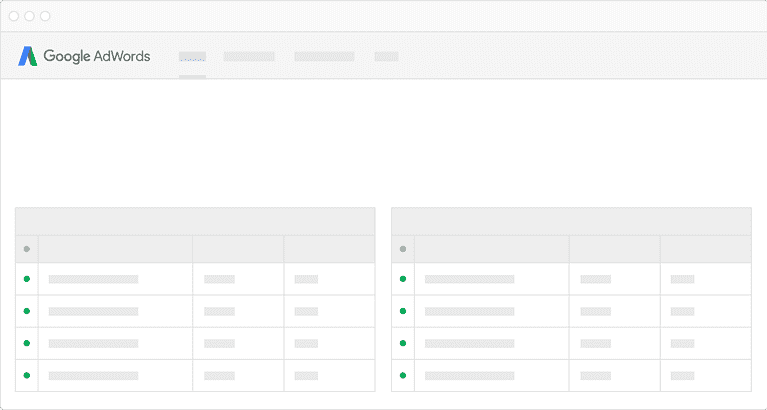
Task: Click green status dot in right table's last row
Action: click(403, 375)
